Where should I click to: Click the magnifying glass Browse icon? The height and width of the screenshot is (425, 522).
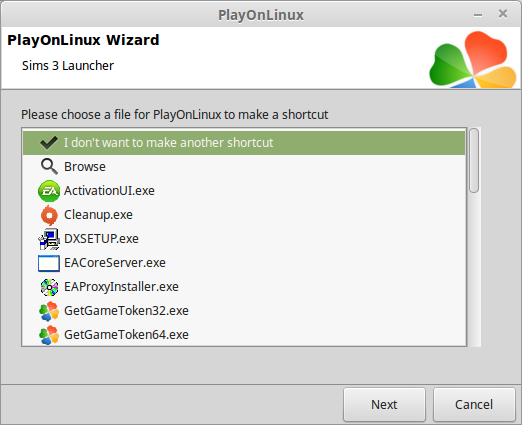tap(49, 167)
